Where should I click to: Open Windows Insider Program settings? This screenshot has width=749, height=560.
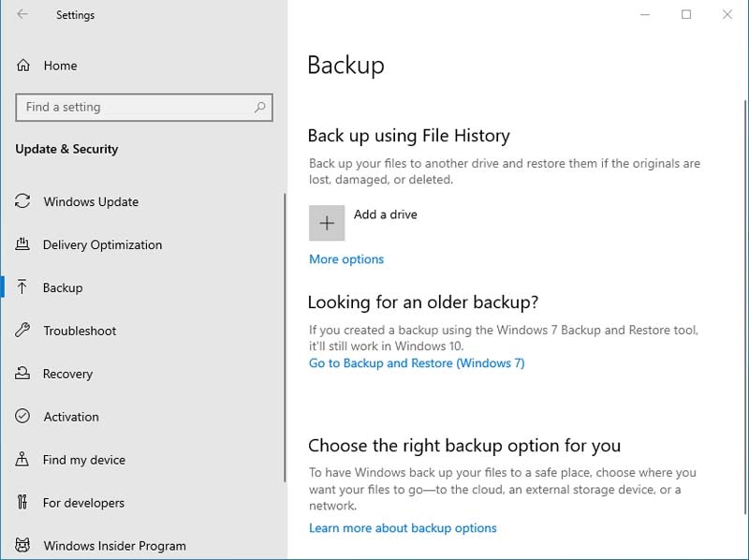tap(114, 546)
